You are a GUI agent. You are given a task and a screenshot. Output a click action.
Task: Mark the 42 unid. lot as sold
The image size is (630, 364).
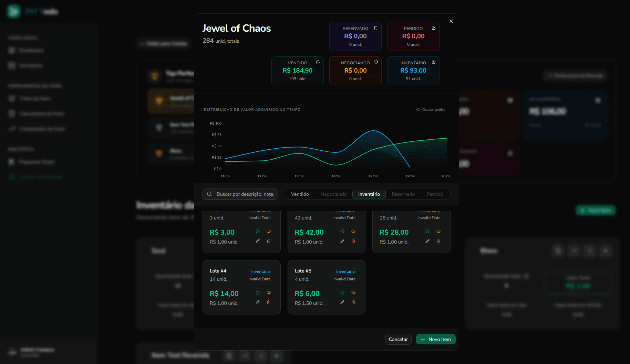coord(342,232)
